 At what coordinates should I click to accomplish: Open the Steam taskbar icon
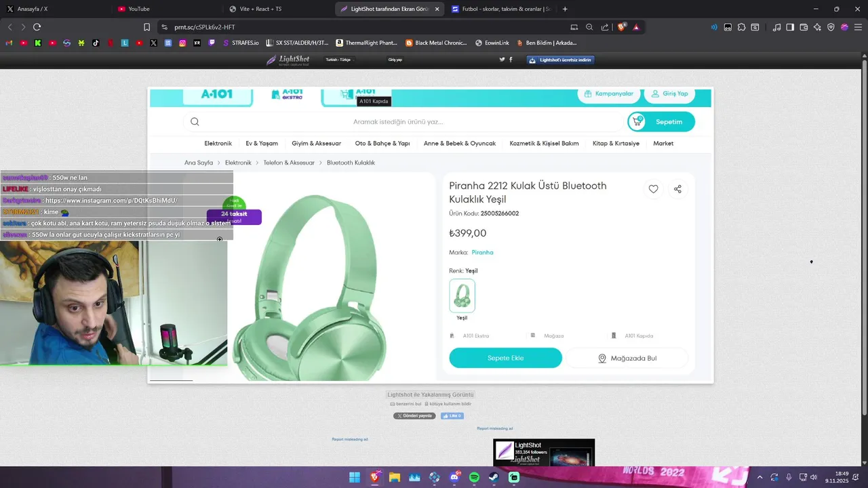coord(494,477)
